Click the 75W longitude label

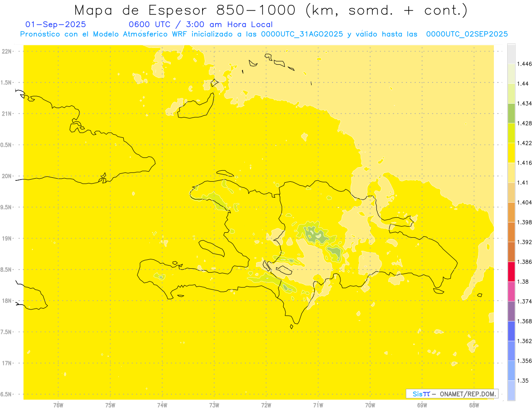point(110,405)
